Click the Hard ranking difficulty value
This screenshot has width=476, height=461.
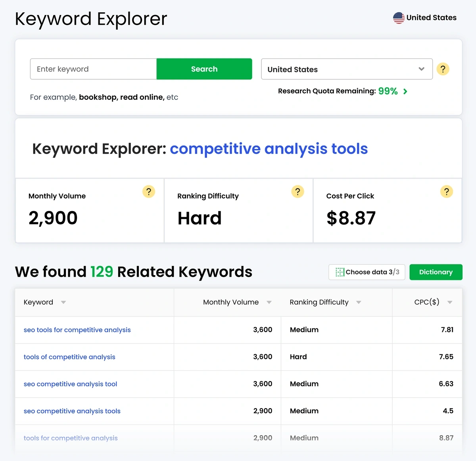(x=200, y=218)
